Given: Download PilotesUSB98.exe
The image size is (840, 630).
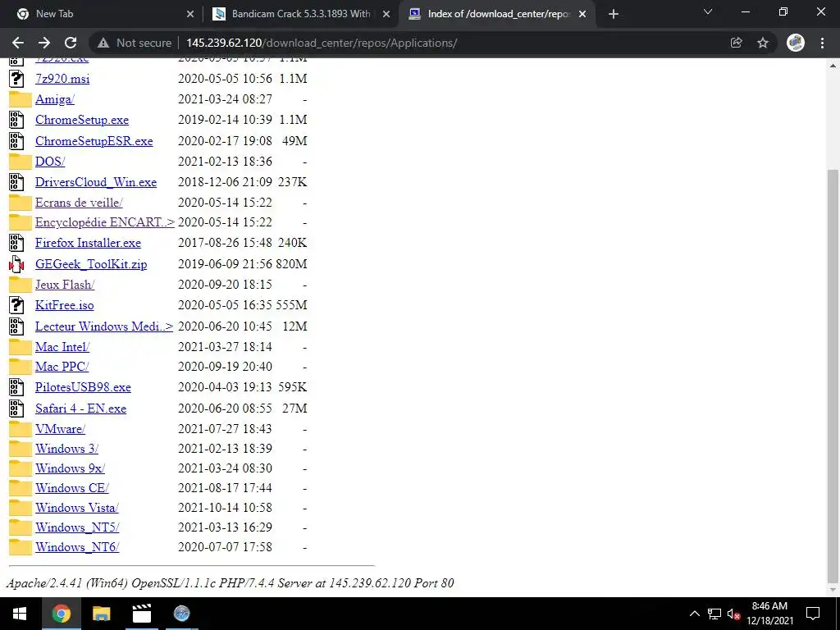Looking at the screenshot, I should click(x=83, y=387).
